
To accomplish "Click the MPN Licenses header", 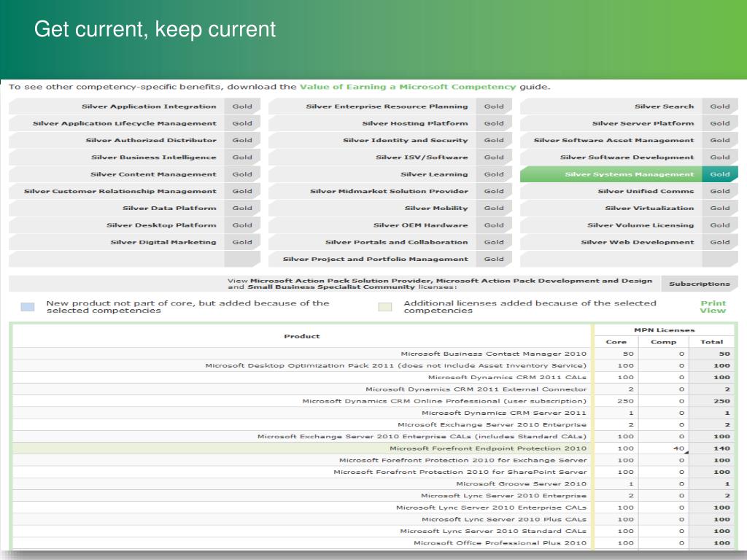I will pyautogui.click(x=664, y=330).
